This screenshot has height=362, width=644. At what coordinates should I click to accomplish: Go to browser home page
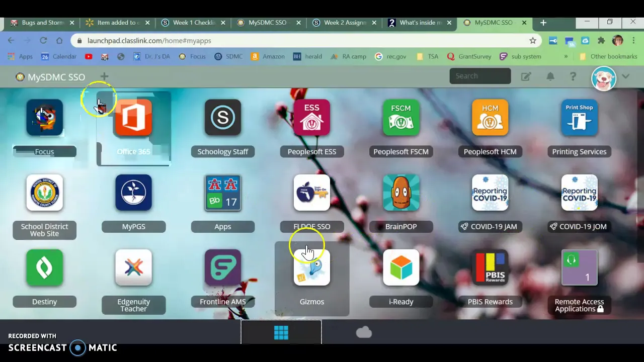click(59, 41)
